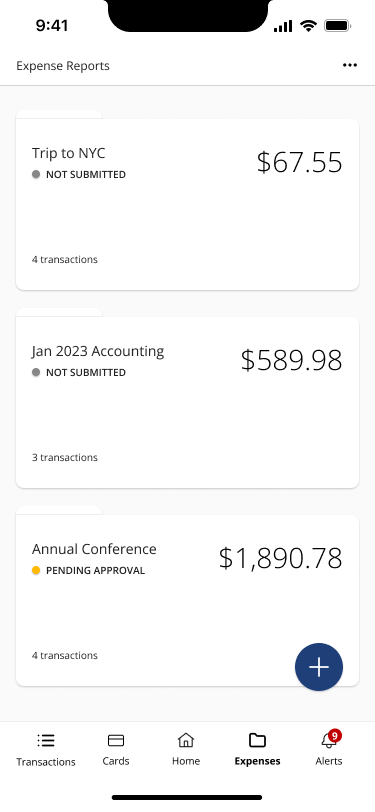Viewport: 375px width, 812px height.
Task: Open the Annual Conference report
Action: click(188, 600)
